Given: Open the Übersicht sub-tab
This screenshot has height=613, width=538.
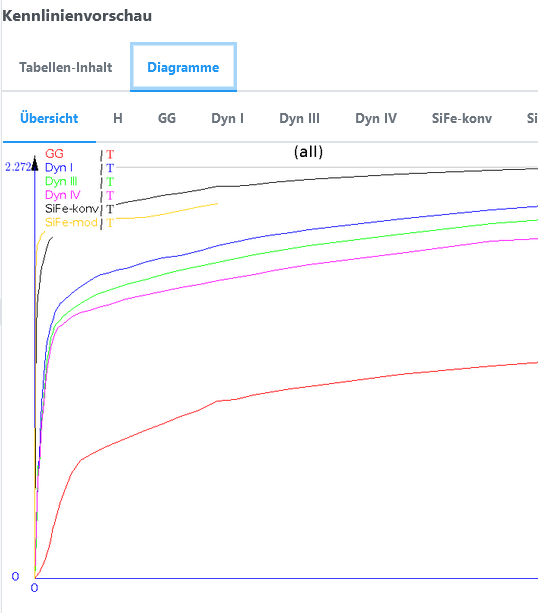Looking at the screenshot, I should 49,118.
